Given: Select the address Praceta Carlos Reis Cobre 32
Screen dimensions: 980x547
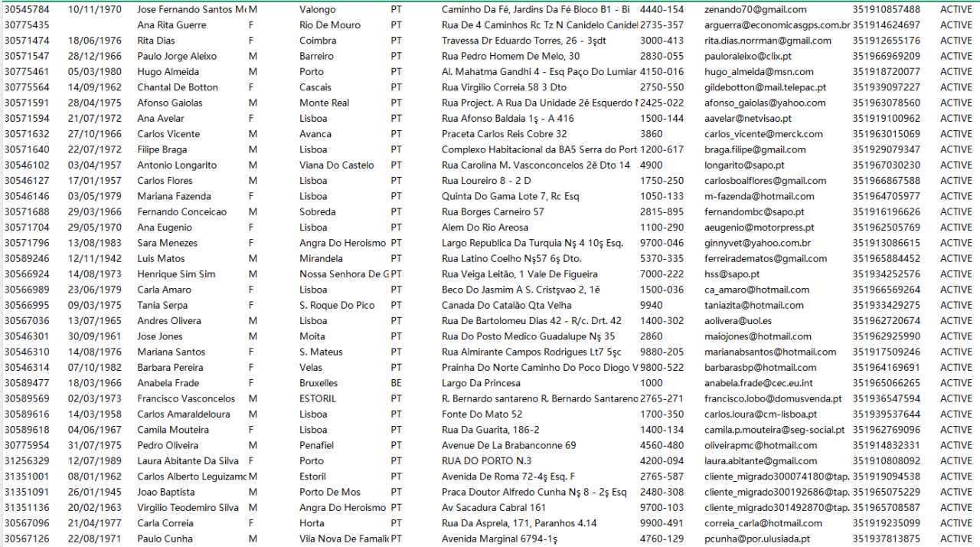Looking at the screenshot, I should pos(504,134).
